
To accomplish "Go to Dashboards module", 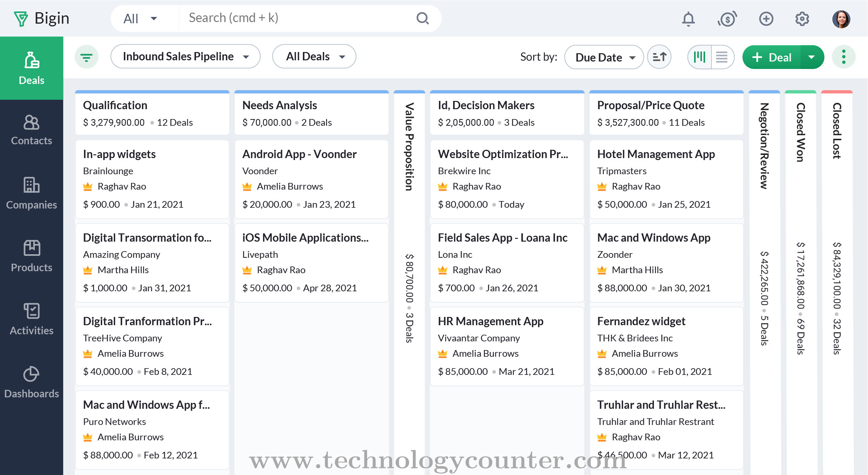I will coord(32,382).
